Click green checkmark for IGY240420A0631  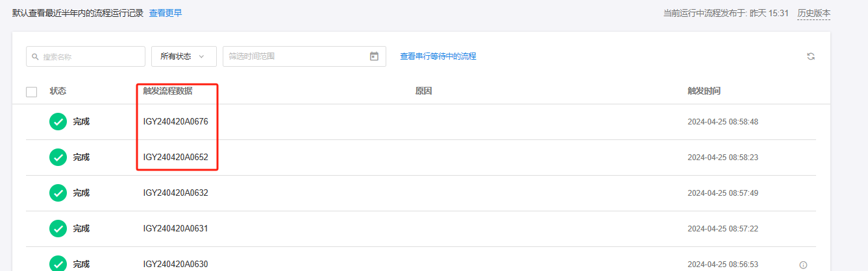click(58, 228)
